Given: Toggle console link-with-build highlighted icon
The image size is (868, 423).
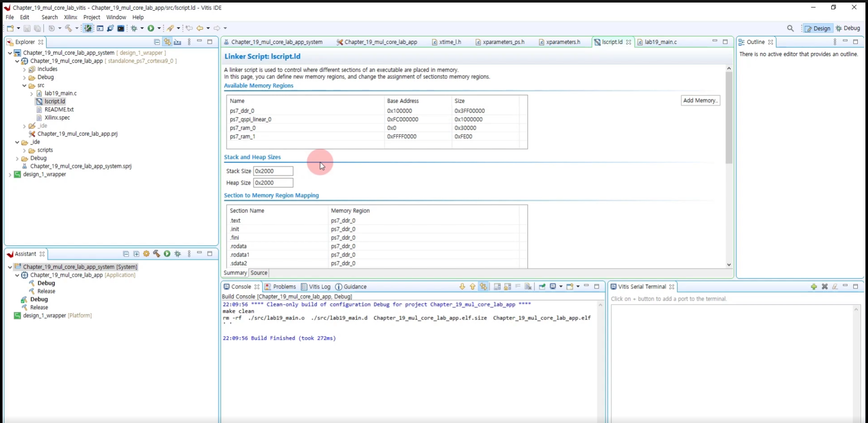Looking at the screenshot, I should point(483,287).
